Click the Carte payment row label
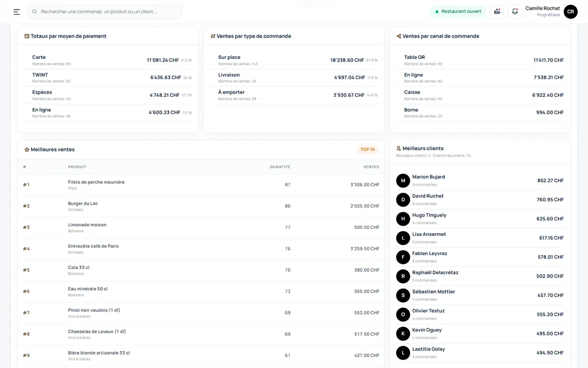This screenshot has width=588, height=368. tap(39, 57)
